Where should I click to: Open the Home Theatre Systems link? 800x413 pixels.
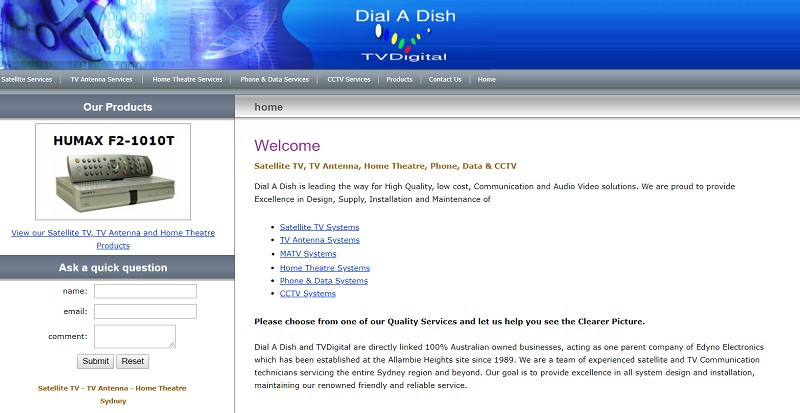[325, 268]
